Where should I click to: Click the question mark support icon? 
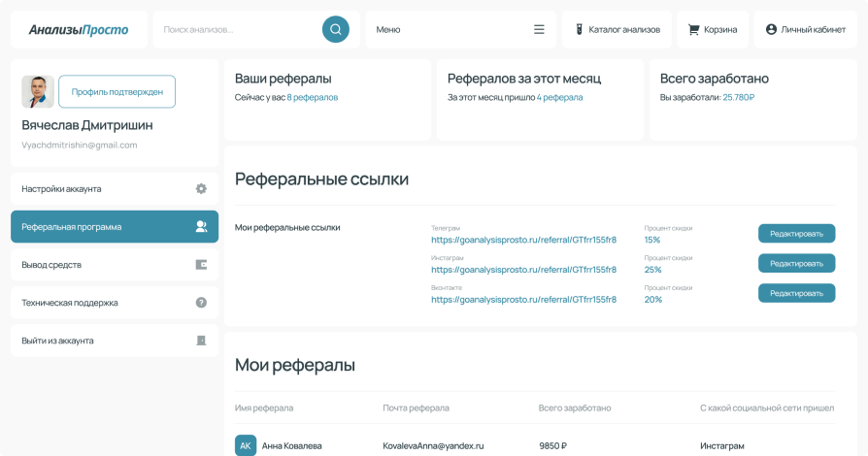(202, 303)
